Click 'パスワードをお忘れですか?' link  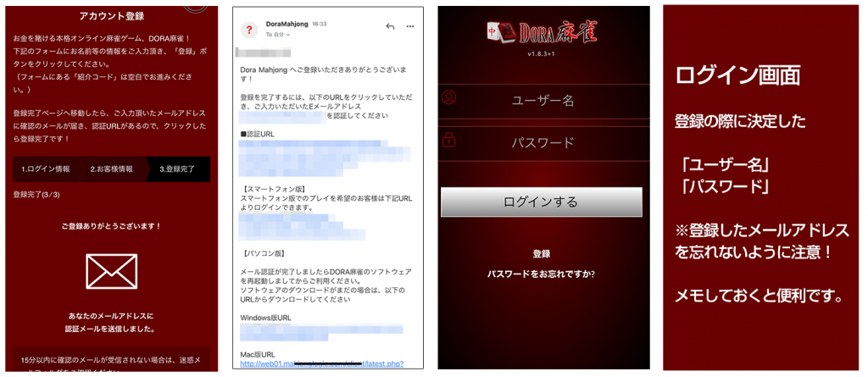542,274
